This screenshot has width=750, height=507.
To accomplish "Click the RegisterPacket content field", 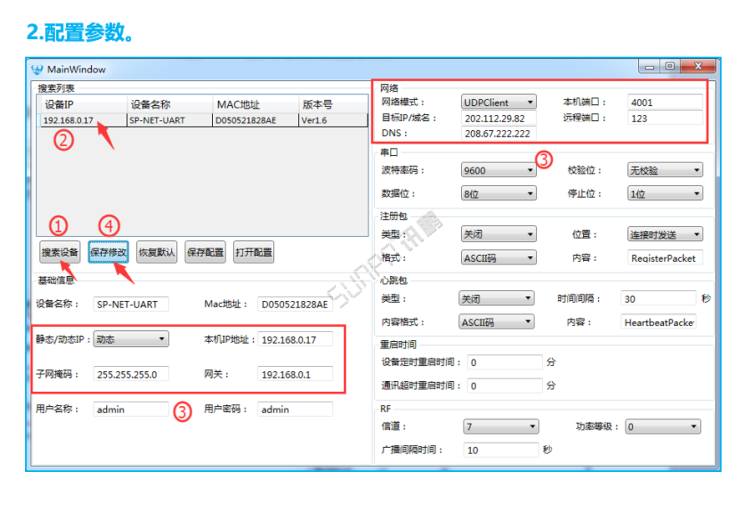I will 665,258.
